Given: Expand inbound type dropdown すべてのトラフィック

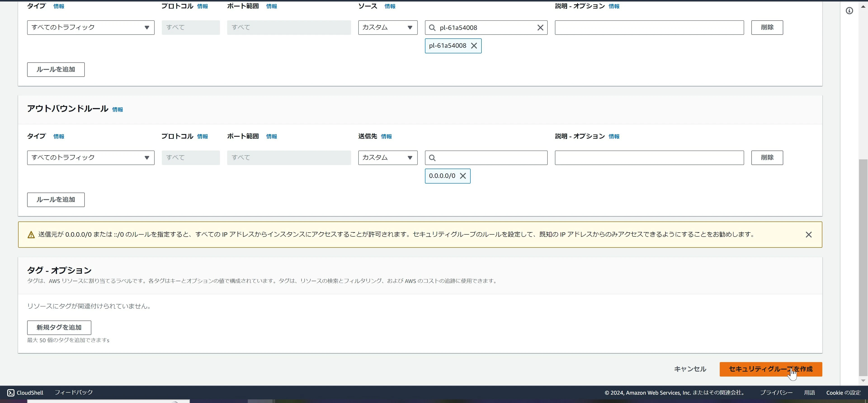Looking at the screenshot, I should coord(91,28).
